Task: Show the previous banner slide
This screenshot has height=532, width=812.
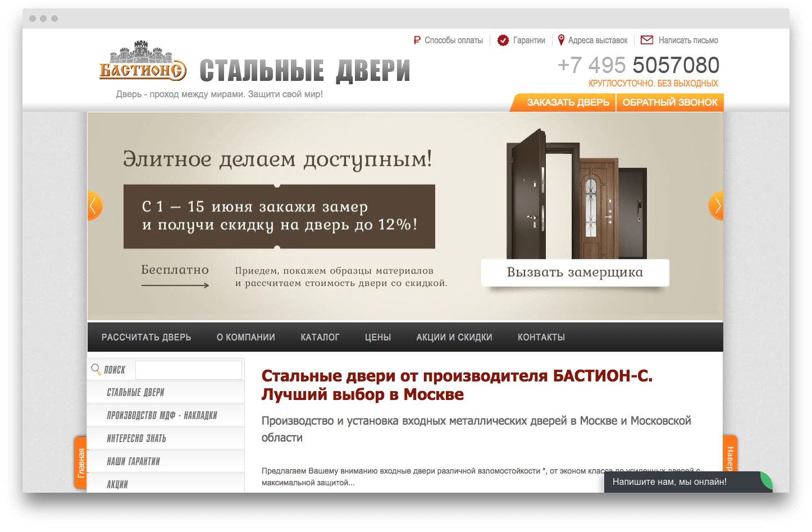Action: point(94,206)
